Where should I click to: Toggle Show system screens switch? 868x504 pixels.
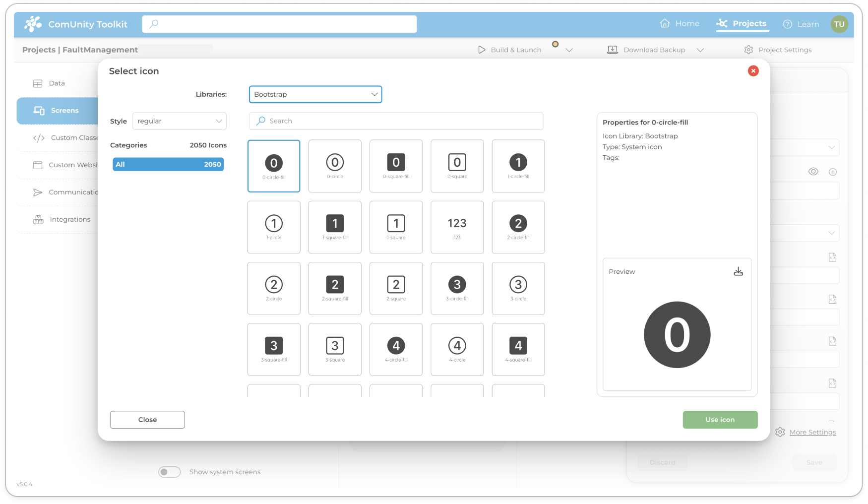[x=169, y=472]
